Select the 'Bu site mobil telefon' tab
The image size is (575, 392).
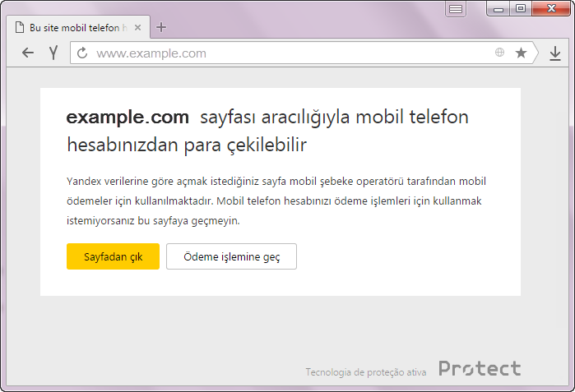click(x=78, y=27)
